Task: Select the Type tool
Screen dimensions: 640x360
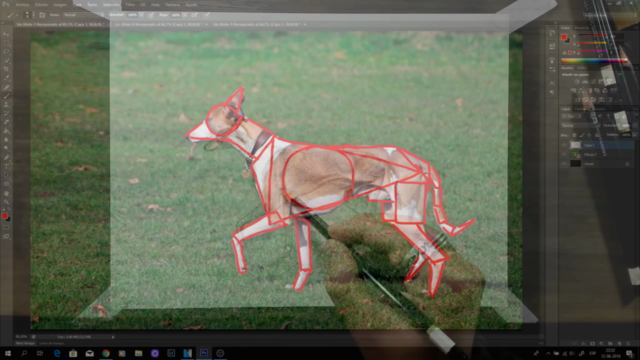Action: point(6,167)
